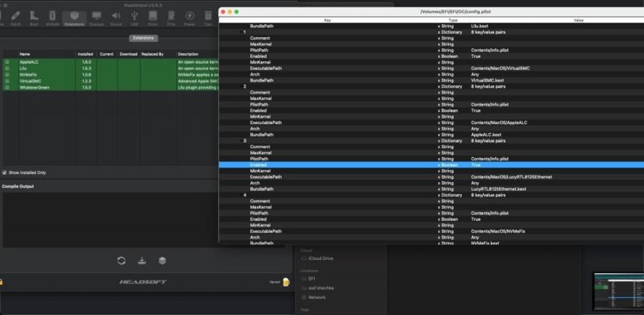The image size is (644, 315).
Task: Open type popup of highlighted Enabled Boolean row
Action: (439, 165)
